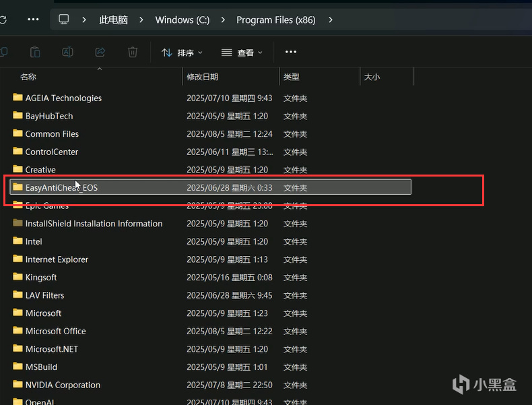Click the Internet Explorer folder name
Screen dimensions: 532x405
(x=57, y=259)
